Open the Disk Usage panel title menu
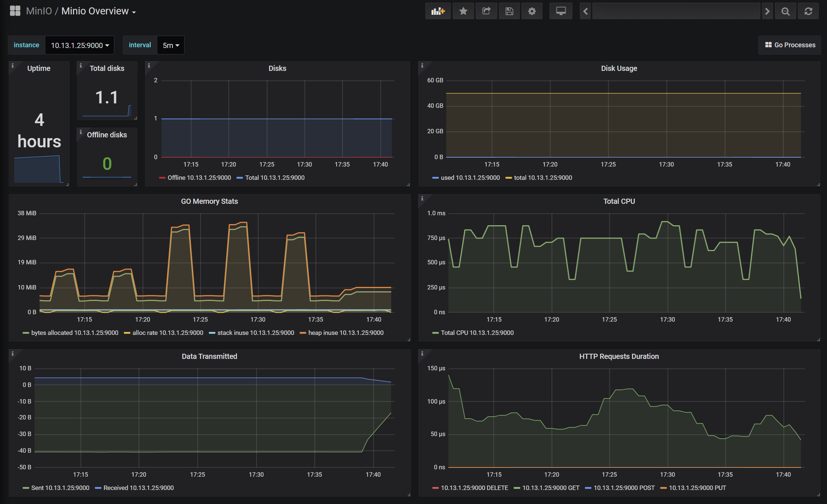 [619, 68]
